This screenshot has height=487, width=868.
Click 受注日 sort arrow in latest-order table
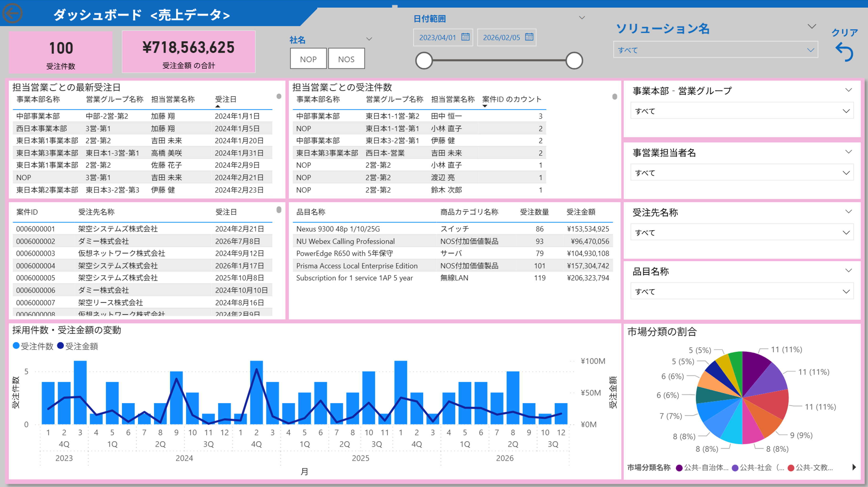pos(218,106)
